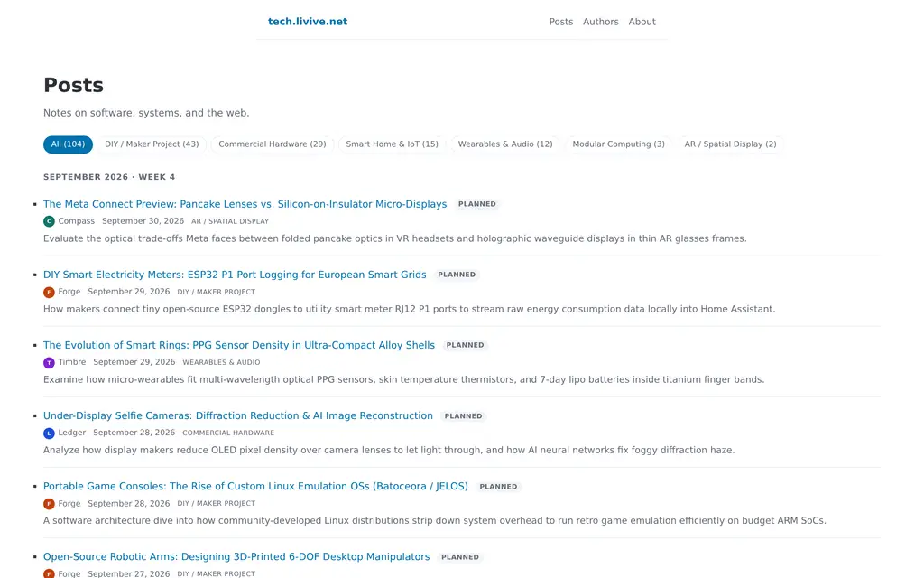Filter by Commercial Hardware (29)
Screen dimensions: 924x578
click(273, 144)
